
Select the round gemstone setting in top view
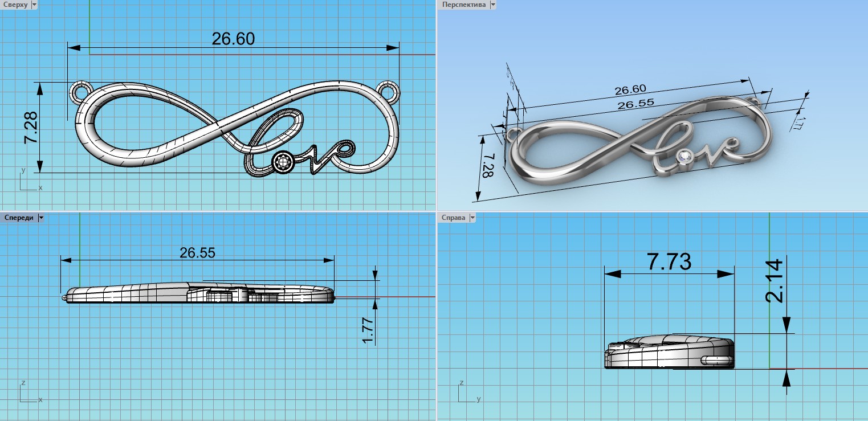click(282, 163)
